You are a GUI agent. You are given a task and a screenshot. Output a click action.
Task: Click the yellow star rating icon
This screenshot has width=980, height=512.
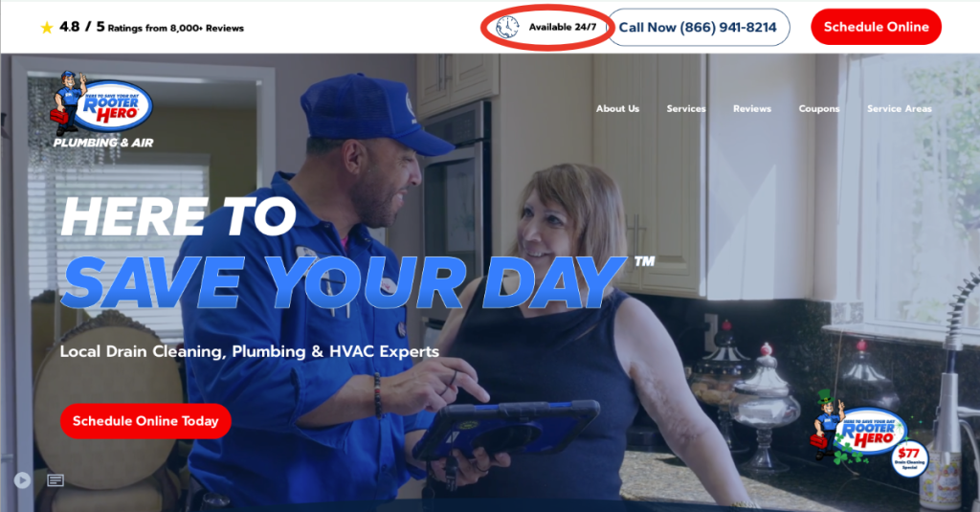46,28
